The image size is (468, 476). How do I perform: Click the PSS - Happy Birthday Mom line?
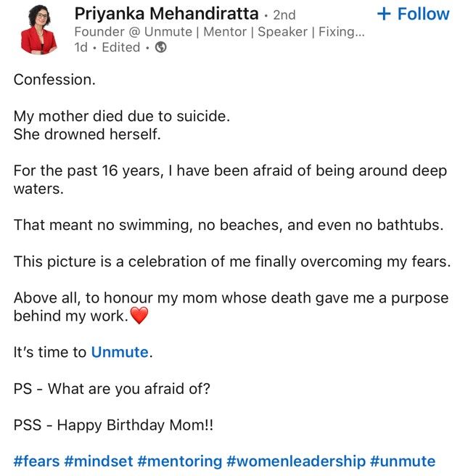[113, 424]
